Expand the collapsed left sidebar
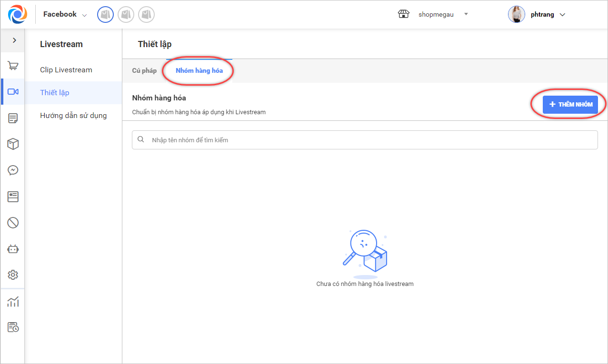The height and width of the screenshot is (364, 608). coord(14,40)
